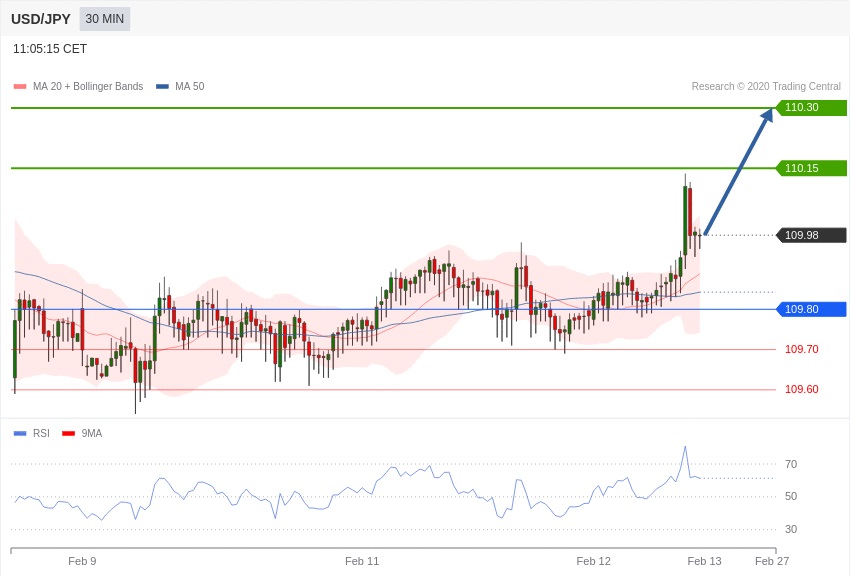Open the Research Trading Central copyright link
The image size is (850, 576).
pos(766,87)
